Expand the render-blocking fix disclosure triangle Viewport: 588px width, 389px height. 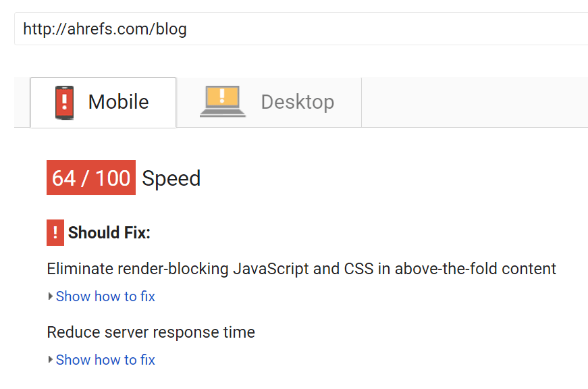[x=51, y=296]
